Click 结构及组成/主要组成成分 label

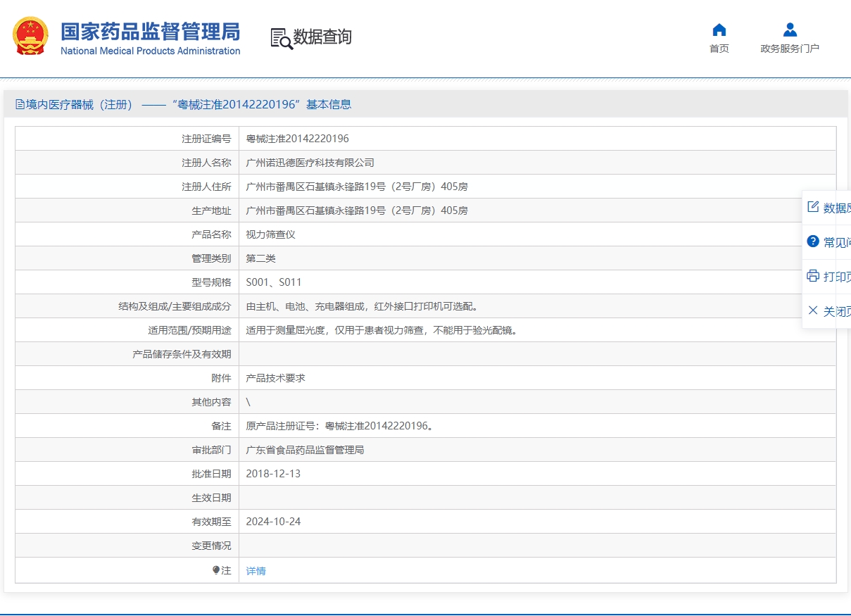click(175, 306)
